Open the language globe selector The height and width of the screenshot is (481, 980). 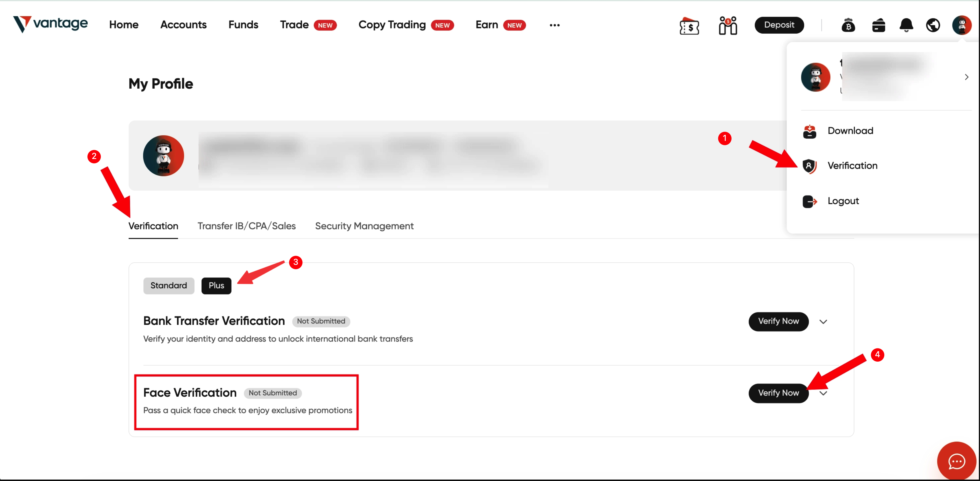click(x=933, y=26)
